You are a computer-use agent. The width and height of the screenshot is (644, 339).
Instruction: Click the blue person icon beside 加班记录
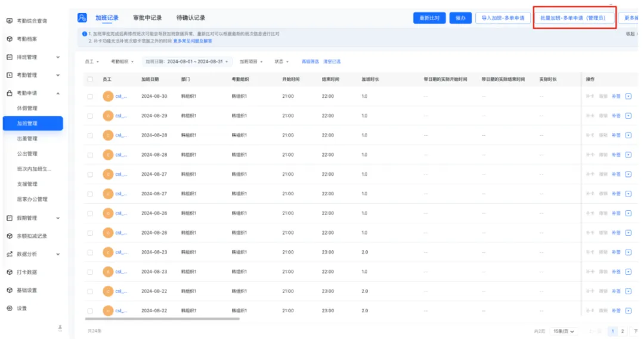coord(82,18)
